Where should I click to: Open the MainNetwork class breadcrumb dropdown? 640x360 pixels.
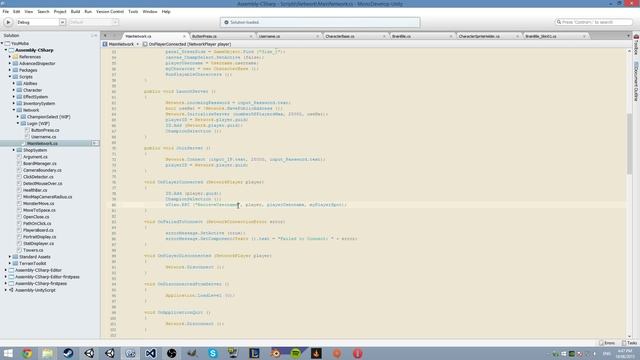coord(121,44)
